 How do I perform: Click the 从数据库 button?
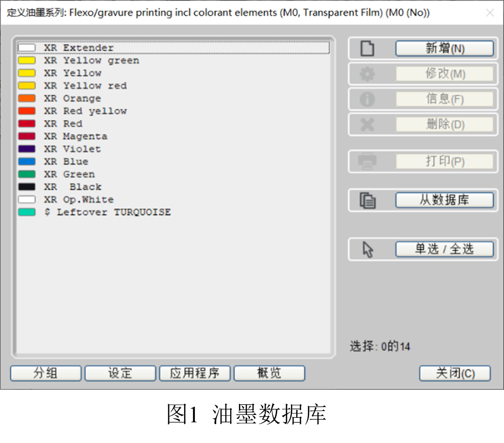point(444,200)
